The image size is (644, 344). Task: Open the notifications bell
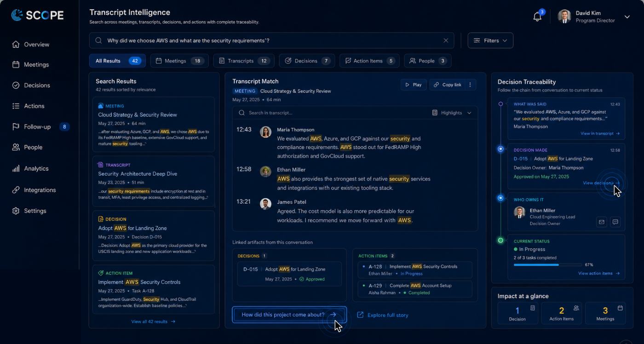point(537,17)
